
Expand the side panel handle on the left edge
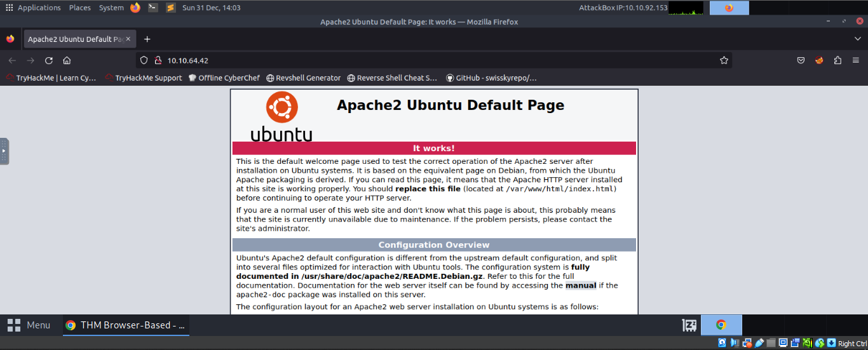click(4, 151)
